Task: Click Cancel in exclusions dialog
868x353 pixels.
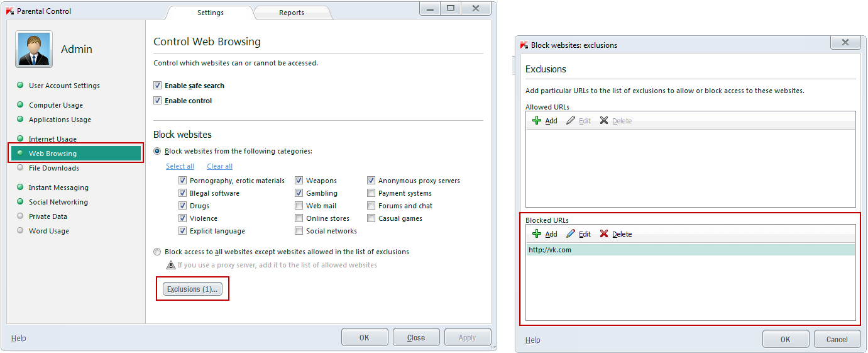Action: coord(837,339)
